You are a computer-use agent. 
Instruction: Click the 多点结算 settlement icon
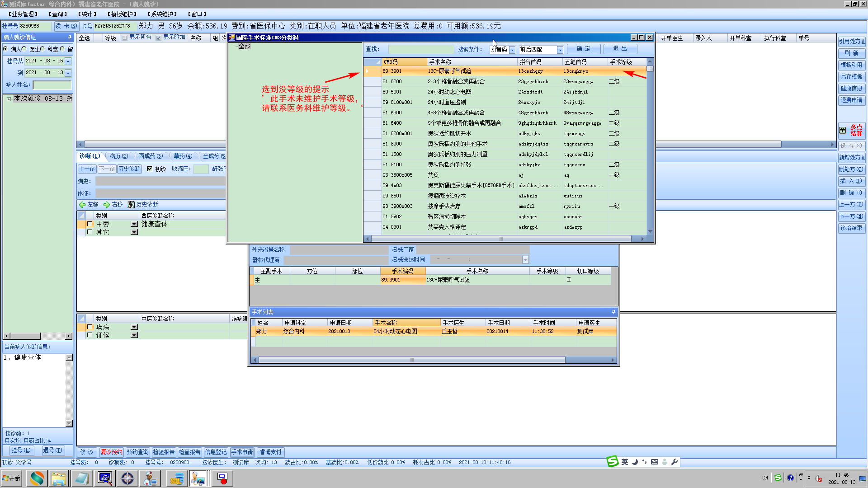point(843,130)
